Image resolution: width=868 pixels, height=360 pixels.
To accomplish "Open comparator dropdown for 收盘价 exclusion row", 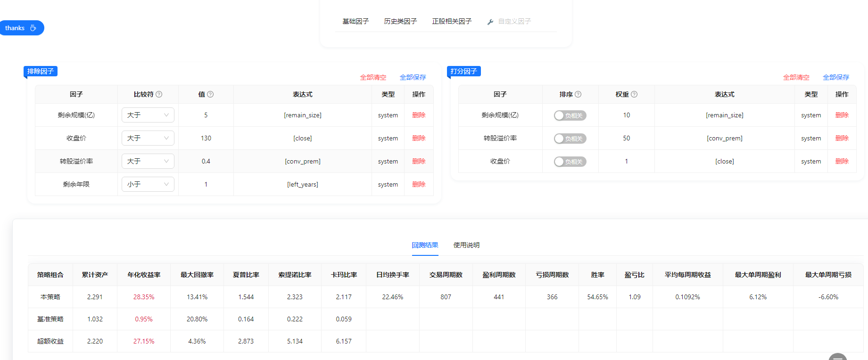I will click(x=148, y=138).
